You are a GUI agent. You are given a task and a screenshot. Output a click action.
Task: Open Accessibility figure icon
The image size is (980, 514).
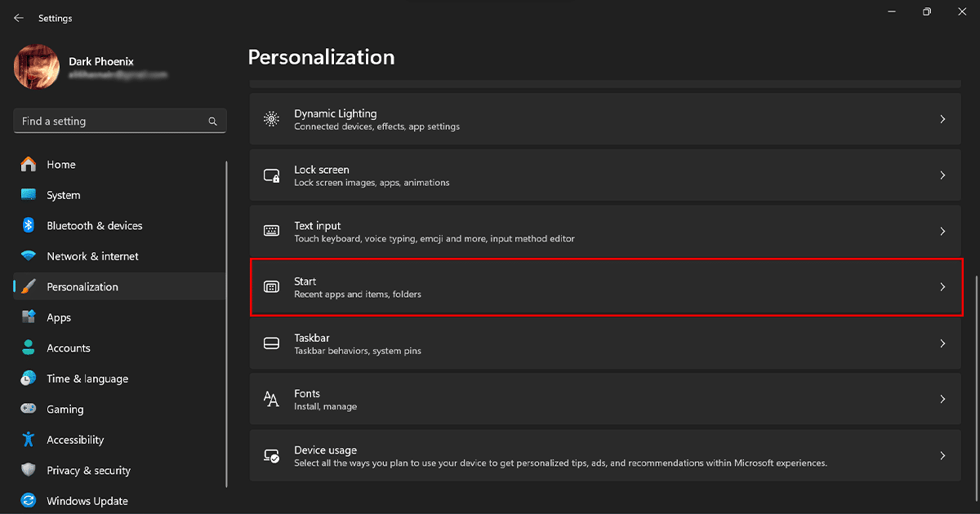(x=29, y=440)
